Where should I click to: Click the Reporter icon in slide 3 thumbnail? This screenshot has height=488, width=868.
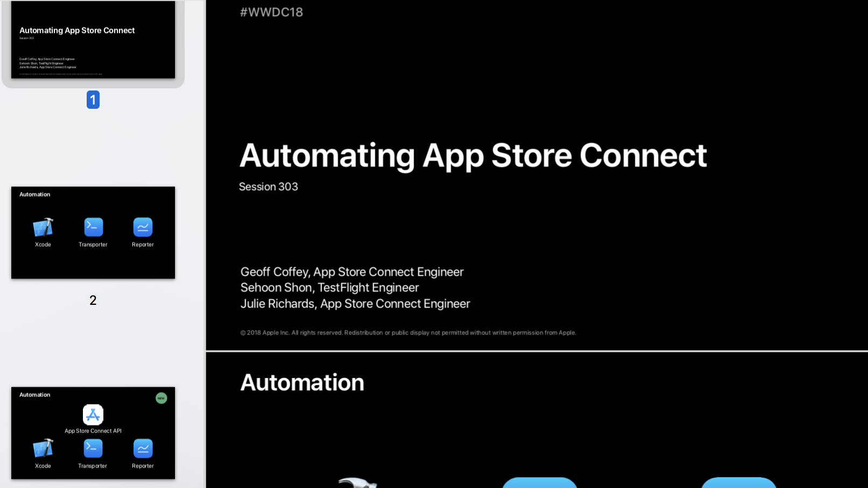(x=143, y=449)
